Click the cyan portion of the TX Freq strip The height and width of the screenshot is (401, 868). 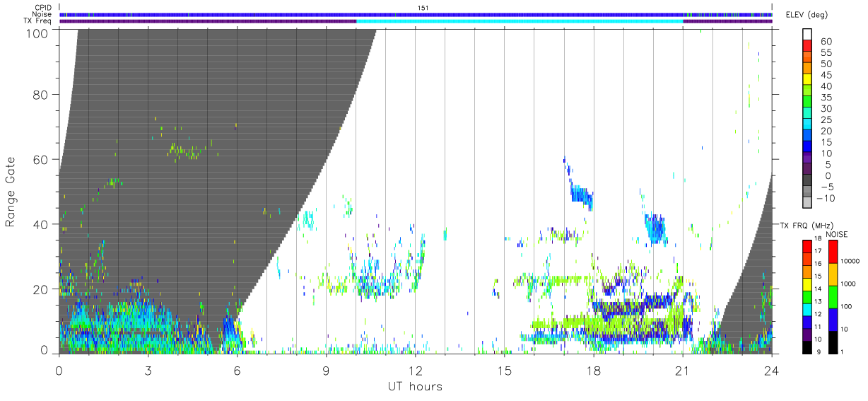pos(520,21)
